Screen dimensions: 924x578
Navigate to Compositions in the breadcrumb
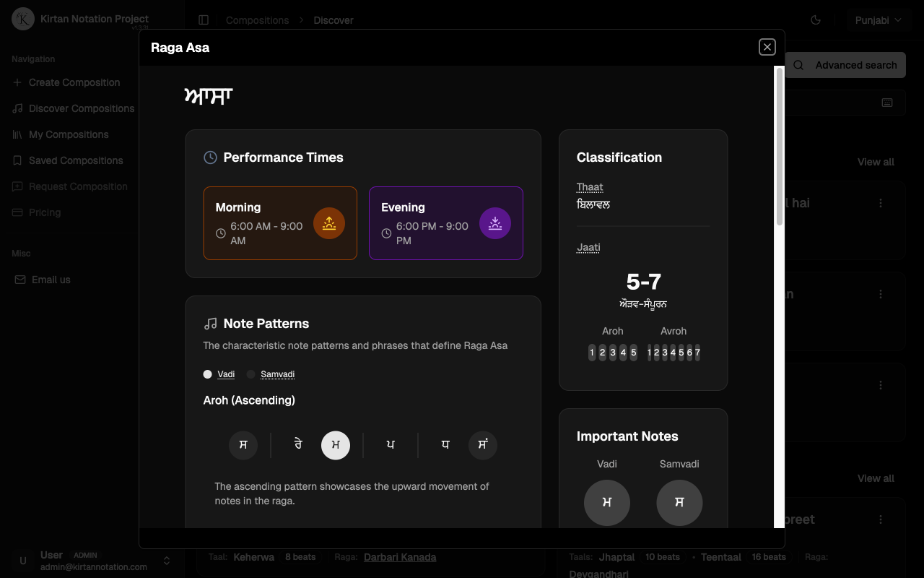pos(257,20)
